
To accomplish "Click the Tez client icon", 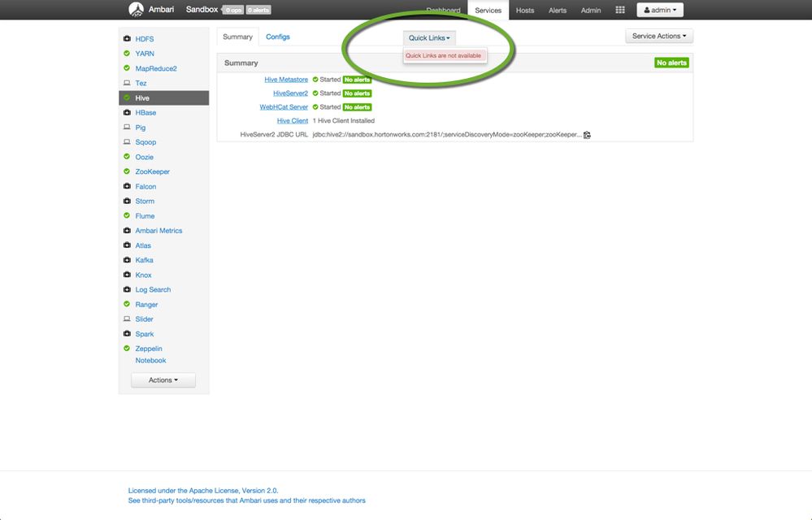I will 127,83.
